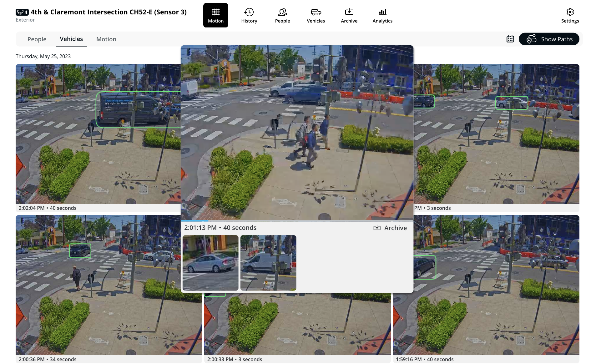Select the silver sedan vehicle thumbnail

click(210, 263)
